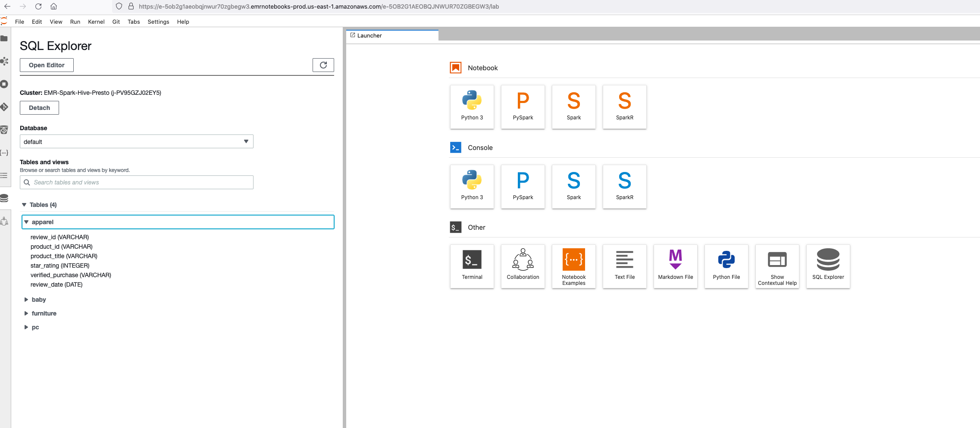Open the Git diamond icon in sidebar
The image size is (980, 428).
pos(4,107)
